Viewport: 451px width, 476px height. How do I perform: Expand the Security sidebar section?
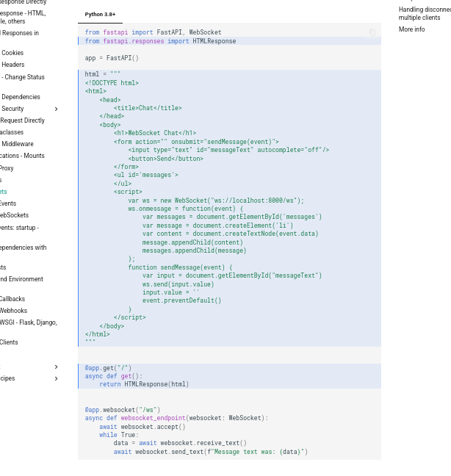pyautogui.click(x=56, y=109)
